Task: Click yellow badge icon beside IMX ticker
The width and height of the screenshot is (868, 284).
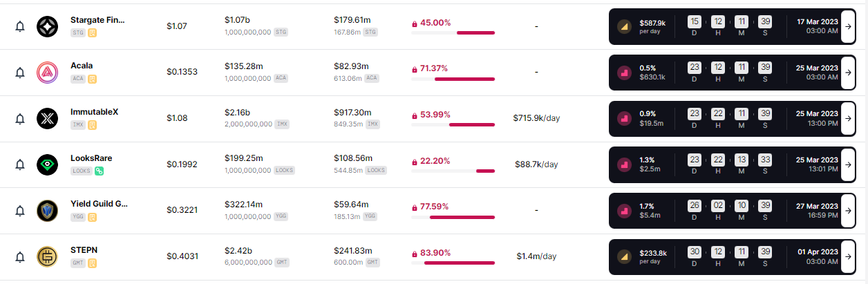Action: pyautogui.click(x=91, y=125)
